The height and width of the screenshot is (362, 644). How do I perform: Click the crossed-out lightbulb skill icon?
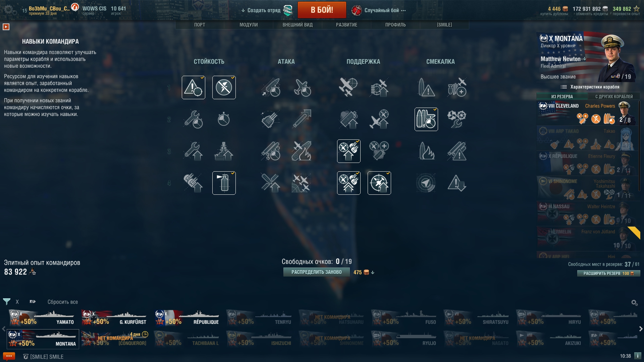point(224,87)
